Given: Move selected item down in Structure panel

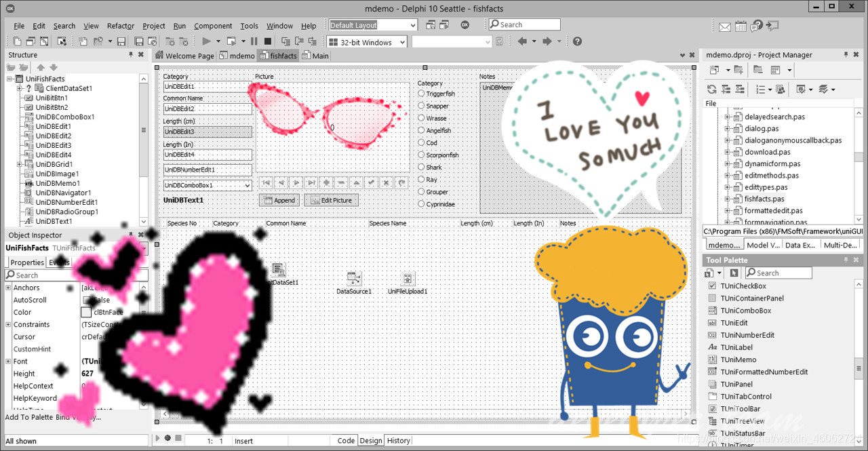Looking at the screenshot, I should pyautogui.click(x=54, y=67).
